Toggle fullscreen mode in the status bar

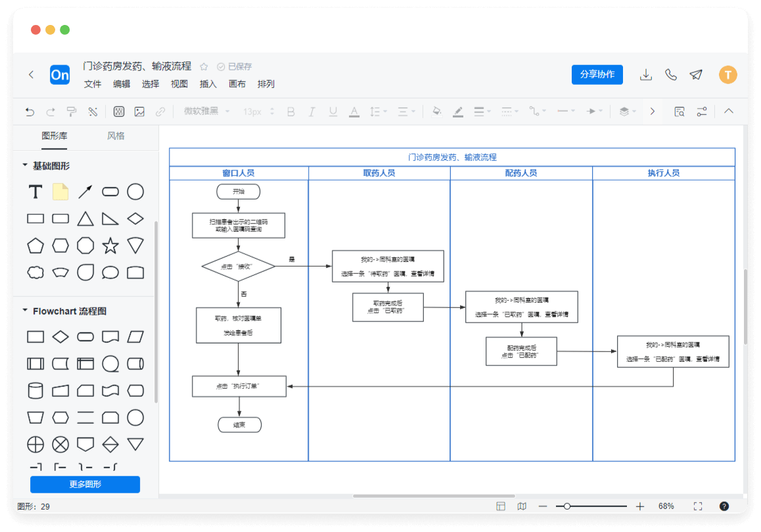coord(698,506)
